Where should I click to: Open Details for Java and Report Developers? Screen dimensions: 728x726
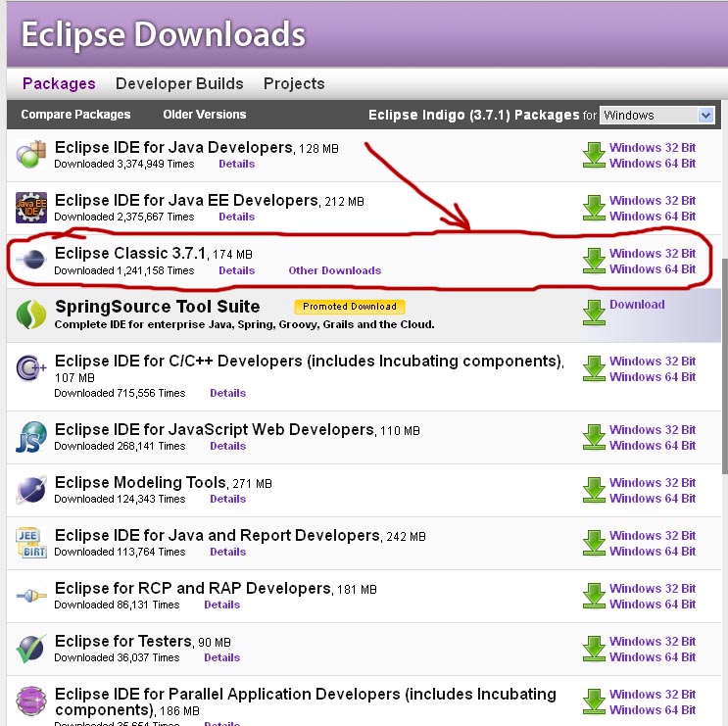tap(228, 552)
